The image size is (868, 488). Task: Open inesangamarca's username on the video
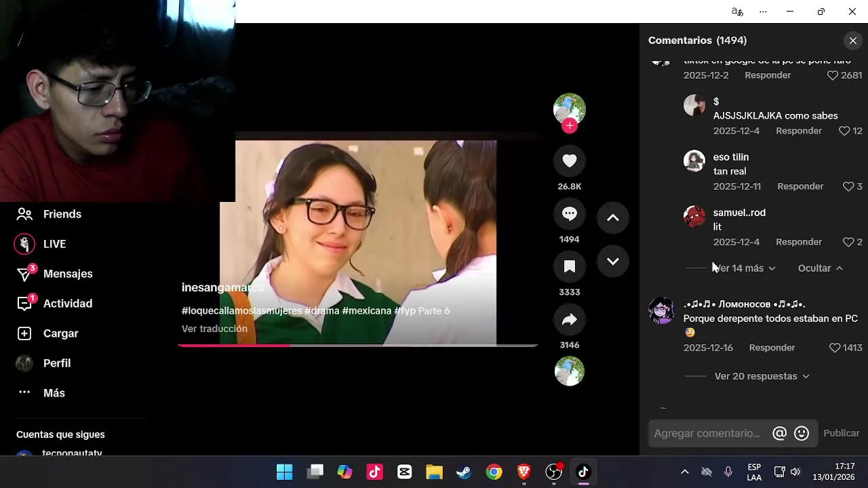[x=222, y=288]
